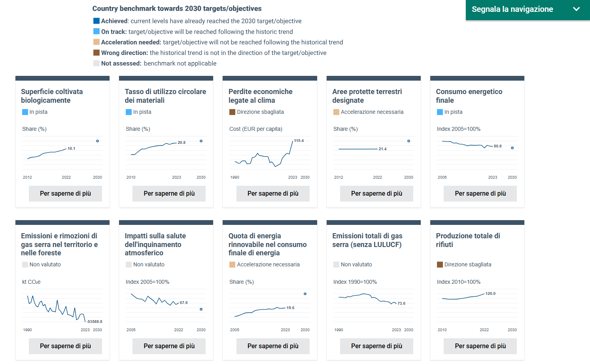Open Per saperne di più for Aree protette terrestri

pyautogui.click(x=376, y=194)
